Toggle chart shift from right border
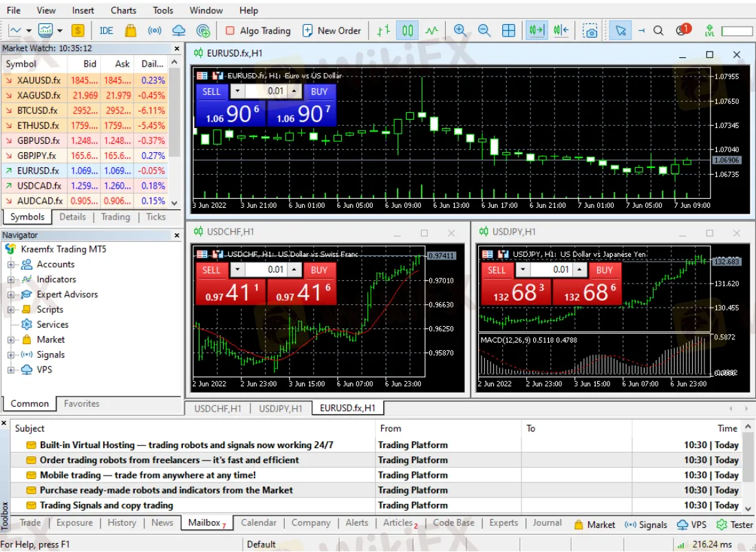The height and width of the screenshot is (552, 756). pos(561,30)
